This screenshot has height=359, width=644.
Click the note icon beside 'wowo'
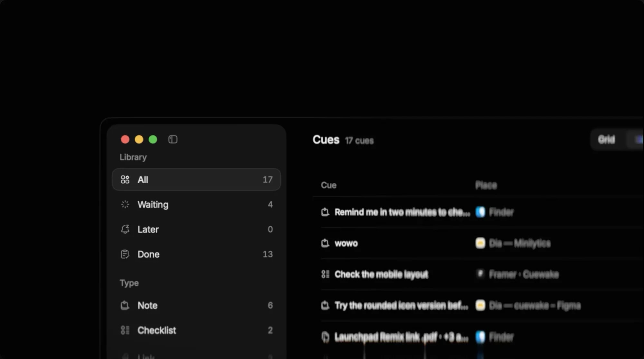pyautogui.click(x=325, y=243)
